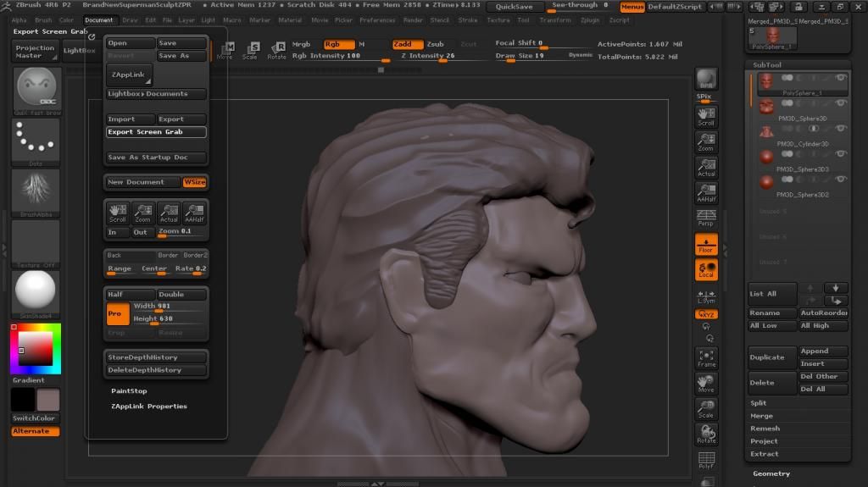The image size is (868, 487).
Task: Toggle the Pro proportional constraint button
Action: (117, 313)
